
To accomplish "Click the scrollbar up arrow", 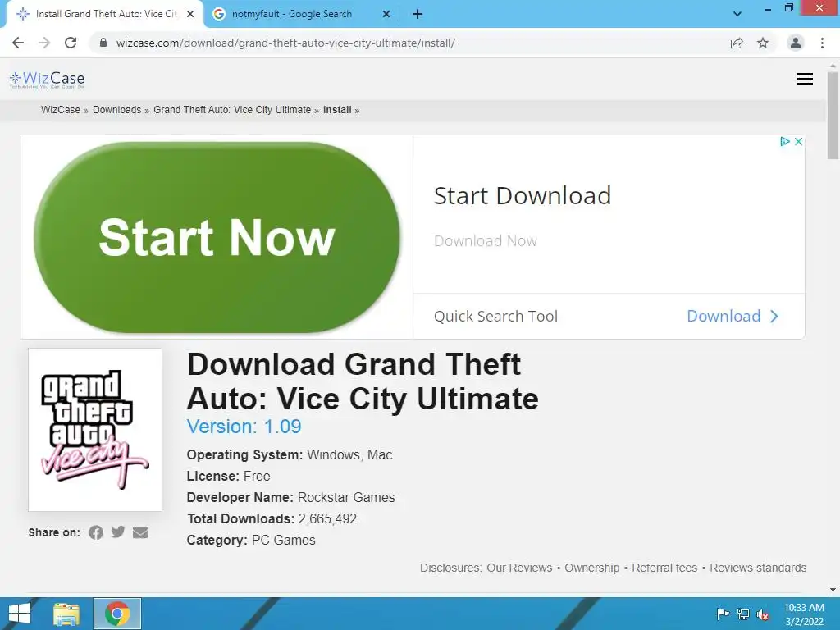I will [x=833, y=65].
